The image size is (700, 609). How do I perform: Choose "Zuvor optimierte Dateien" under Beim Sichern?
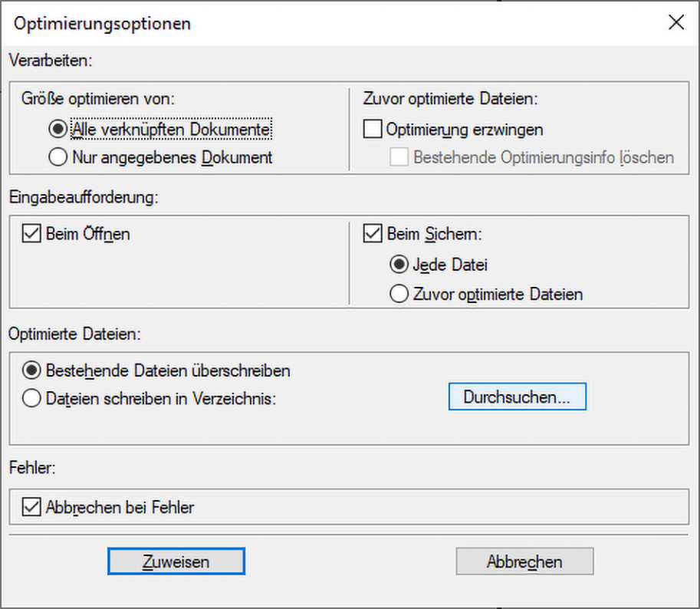tap(399, 294)
